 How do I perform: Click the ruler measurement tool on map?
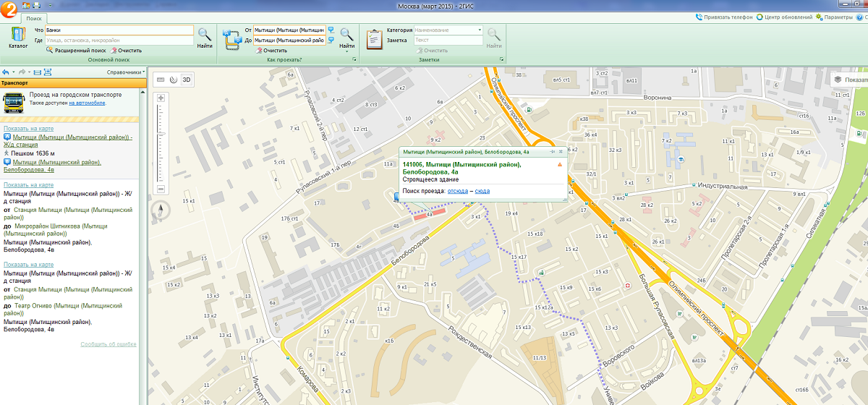click(161, 79)
